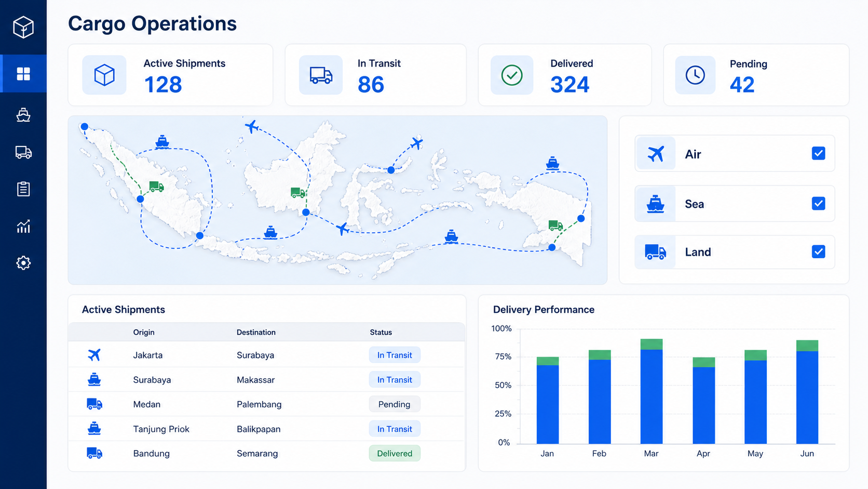This screenshot has height=489, width=868.
Task: Open the ship section in sidebar
Action: pos(23,114)
